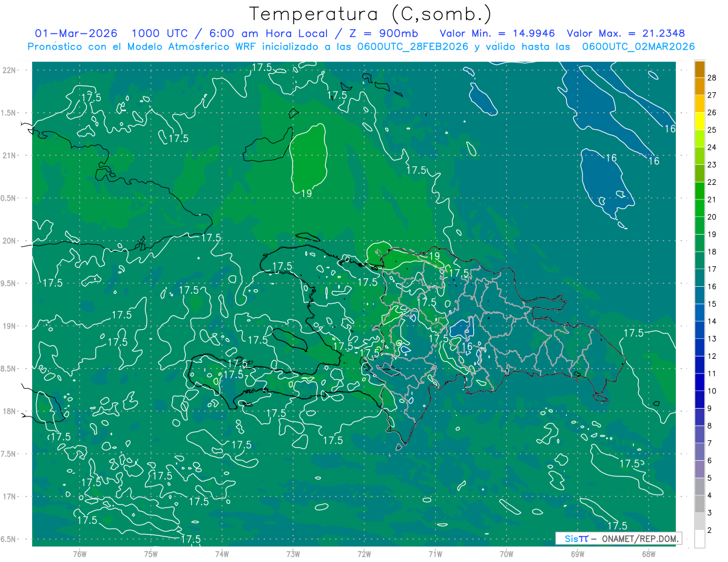
Task: Click legend value '28'
Action: 712,78
